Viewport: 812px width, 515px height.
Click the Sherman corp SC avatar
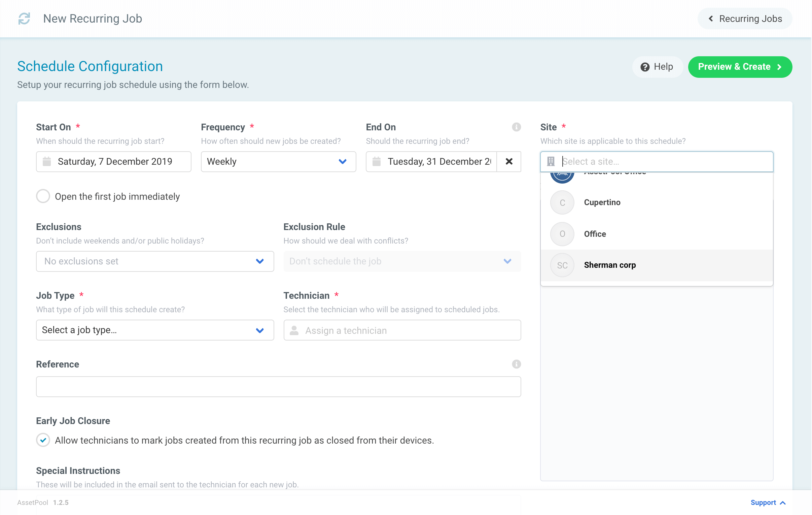[x=562, y=265]
